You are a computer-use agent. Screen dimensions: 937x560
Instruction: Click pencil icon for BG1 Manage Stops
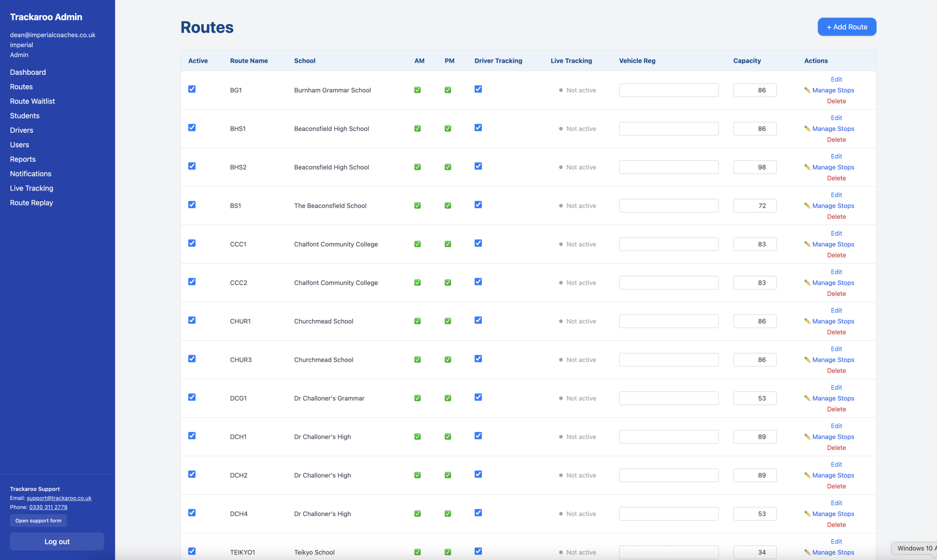click(807, 90)
